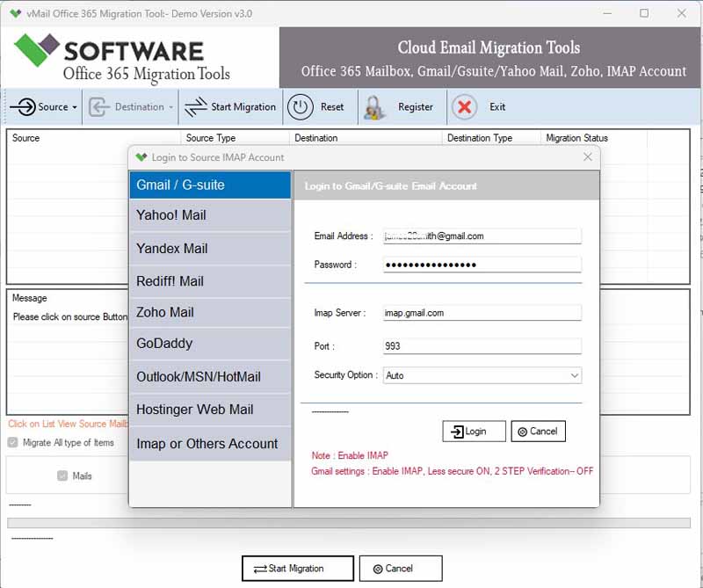The image size is (703, 588).
Task: Click the bottom Cancel button
Action: [x=401, y=569]
